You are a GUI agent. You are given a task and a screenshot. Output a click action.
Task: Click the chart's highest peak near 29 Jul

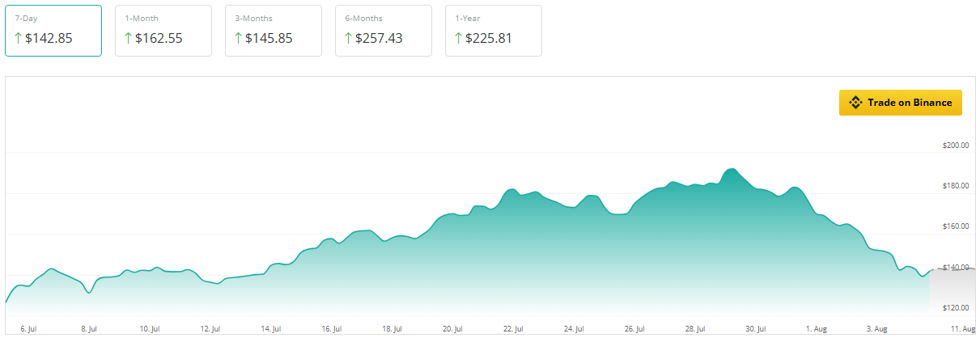[x=731, y=170]
